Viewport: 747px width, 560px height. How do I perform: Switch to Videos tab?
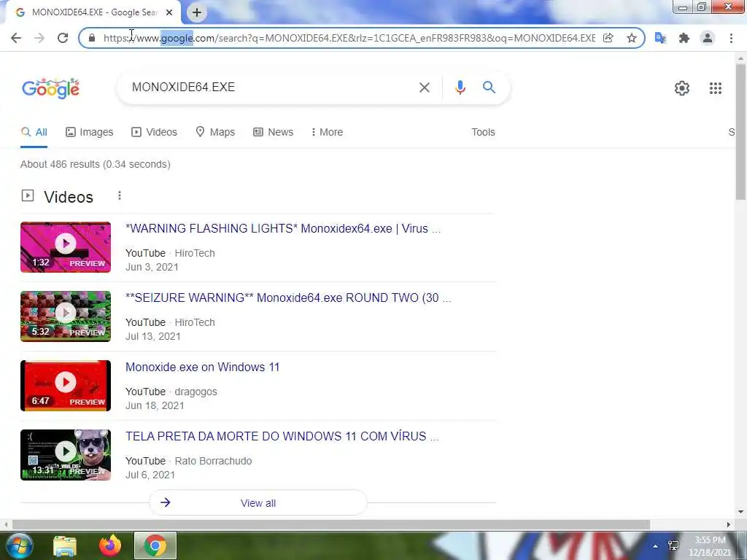pos(154,133)
